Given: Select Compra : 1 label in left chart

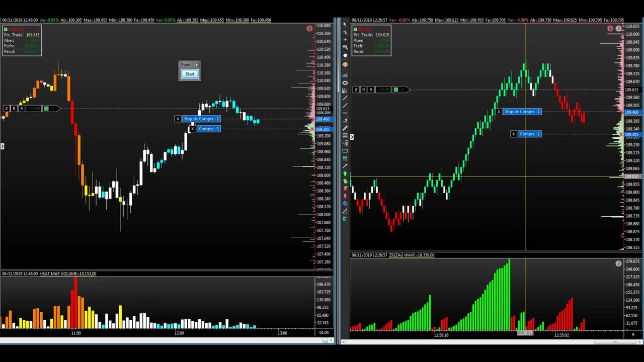Looking at the screenshot, I should tap(209, 129).
